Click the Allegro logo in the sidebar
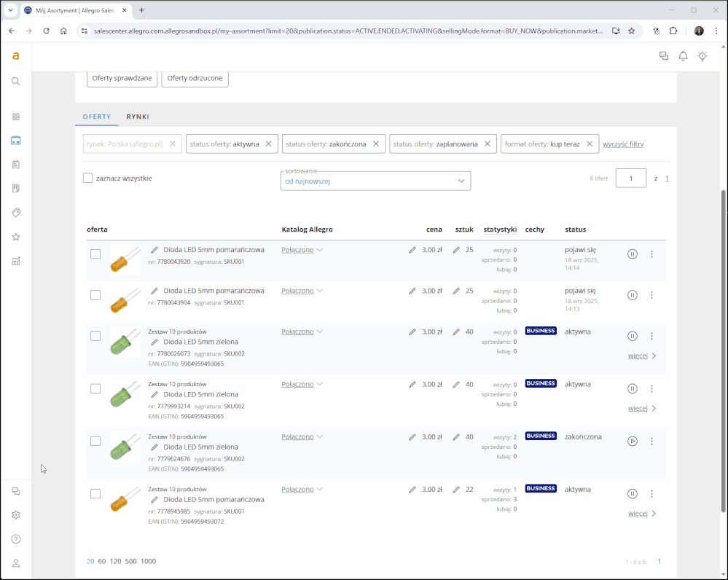The height and width of the screenshot is (580, 728). pos(16,56)
